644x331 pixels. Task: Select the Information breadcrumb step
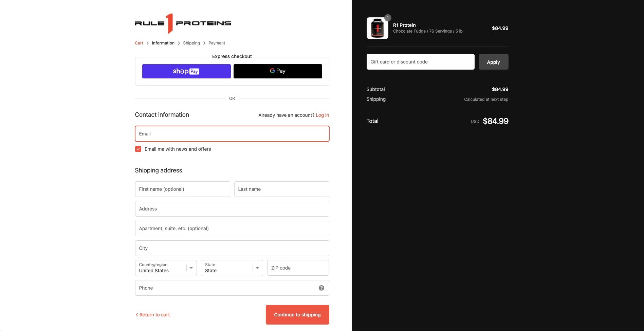[163, 43]
